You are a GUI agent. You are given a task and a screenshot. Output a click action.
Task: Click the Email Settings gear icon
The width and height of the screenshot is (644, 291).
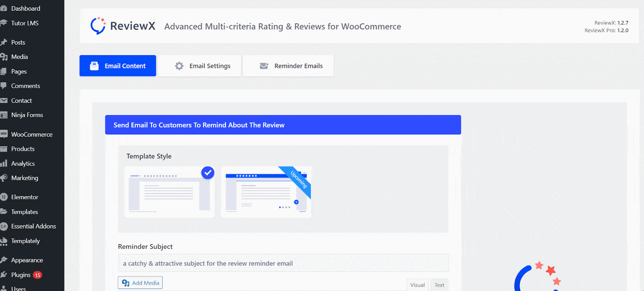pos(179,66)
